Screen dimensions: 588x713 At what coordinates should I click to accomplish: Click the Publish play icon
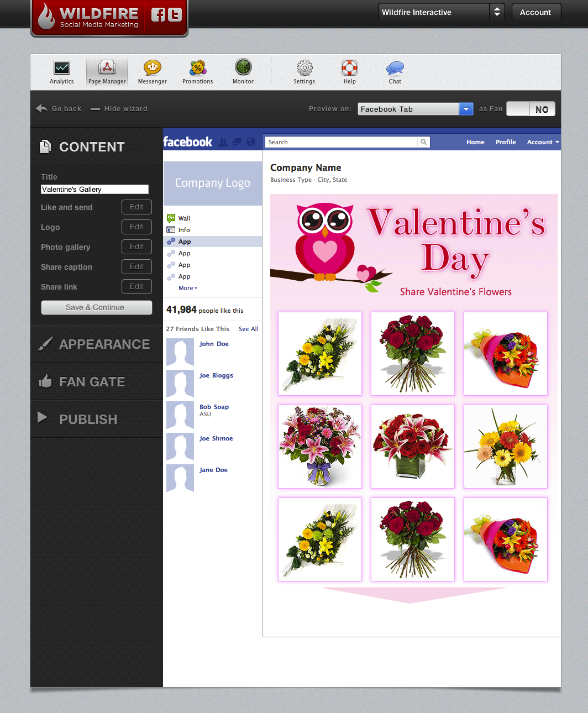(x=43, y=417)
